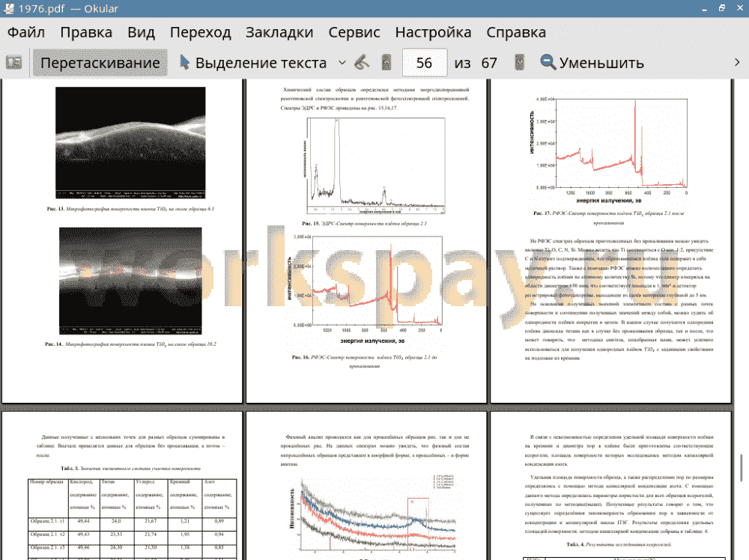Select the Выделение текста tool
Screen dimensions: 749x560
[x=253, y=63]
